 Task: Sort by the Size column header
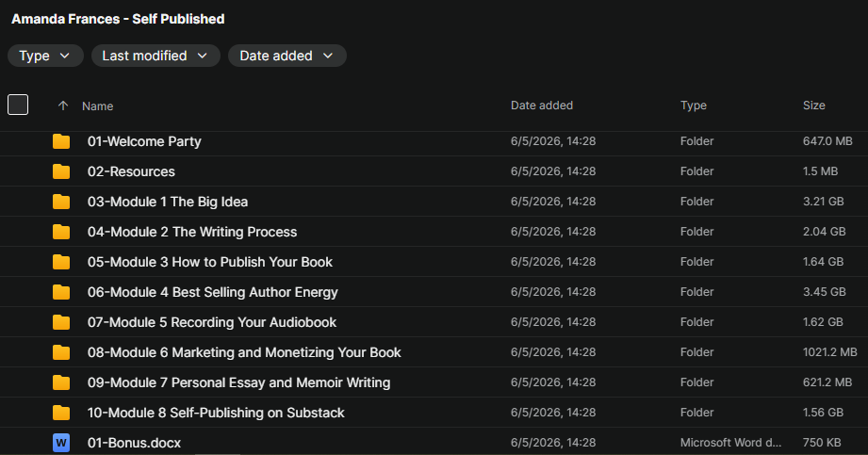813,106
